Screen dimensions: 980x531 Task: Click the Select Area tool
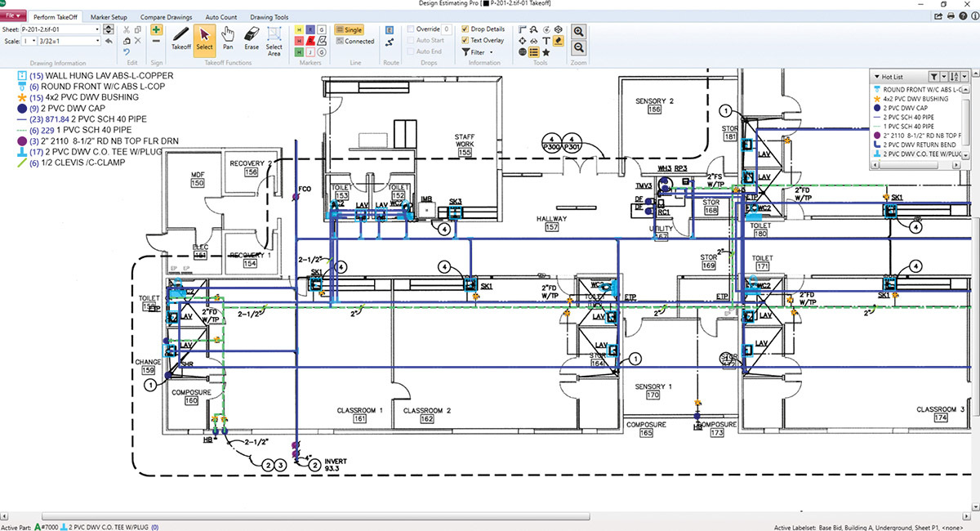coord(274,38)
